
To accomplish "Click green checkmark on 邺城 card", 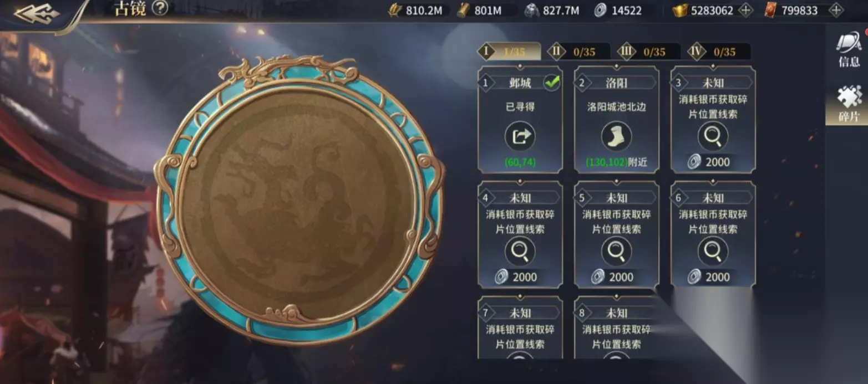I will pos(552,83).
